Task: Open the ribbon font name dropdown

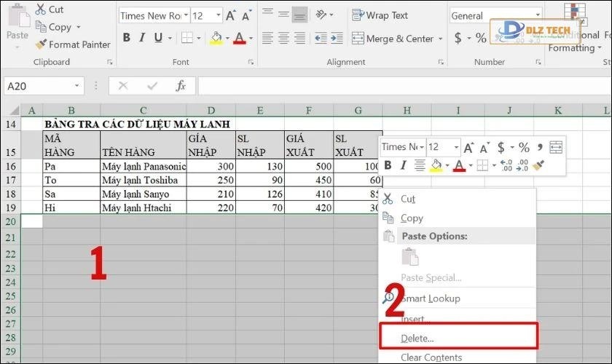Action: 187,15
